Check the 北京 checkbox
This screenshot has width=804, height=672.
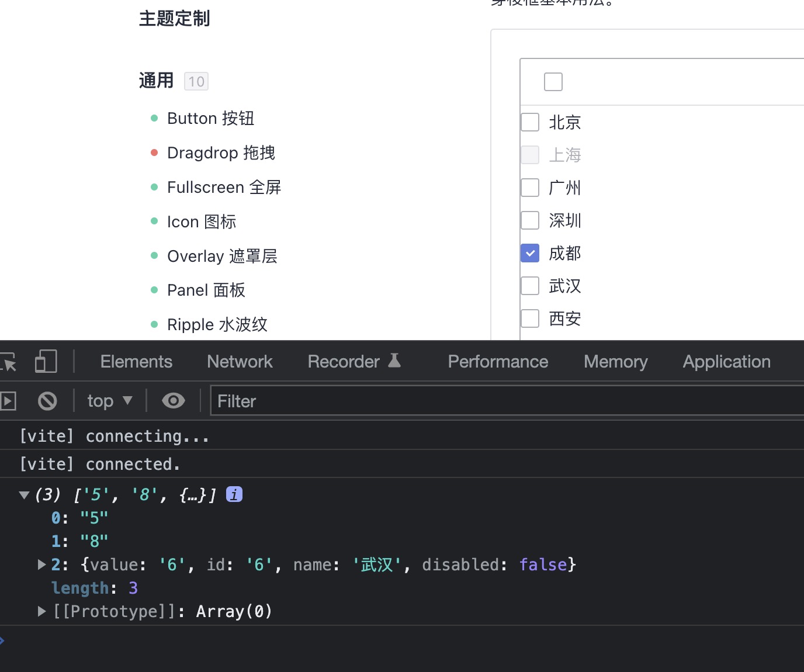tap(530, 122)
